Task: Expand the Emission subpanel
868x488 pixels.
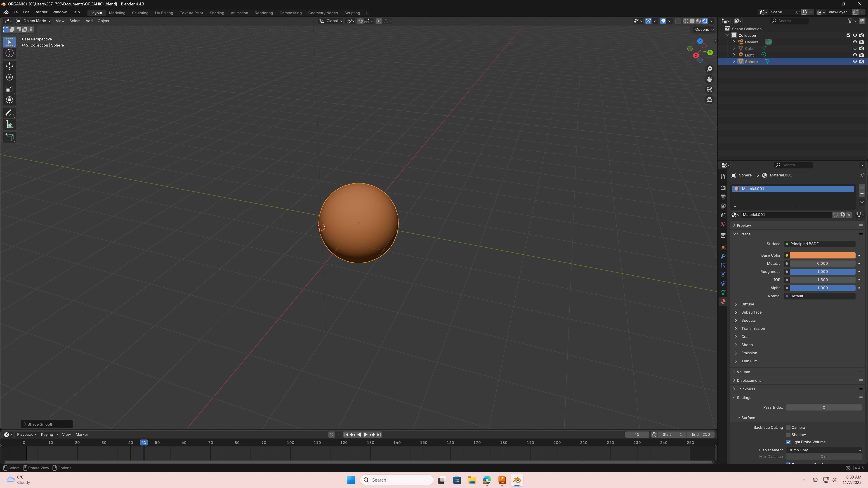Action: (x=749, y=353)
